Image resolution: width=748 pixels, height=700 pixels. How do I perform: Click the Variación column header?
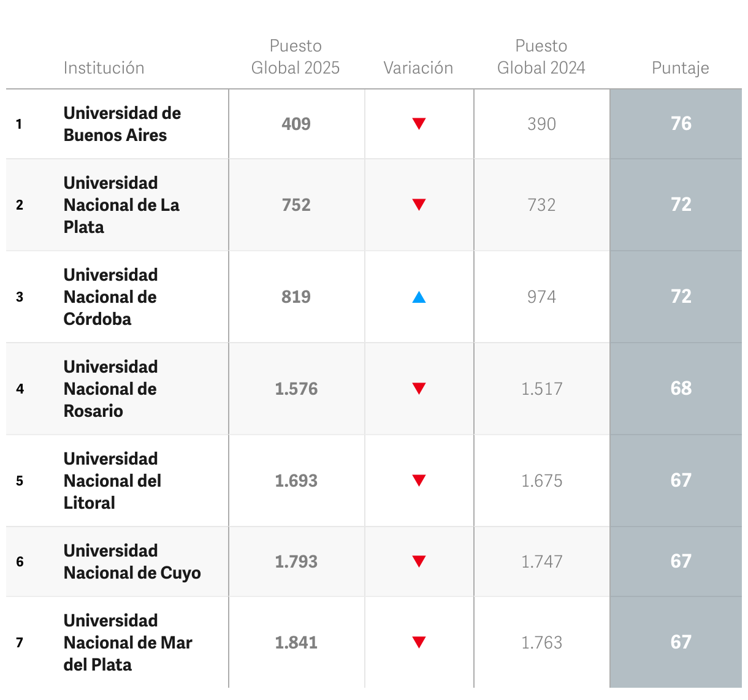pos(418,68)
